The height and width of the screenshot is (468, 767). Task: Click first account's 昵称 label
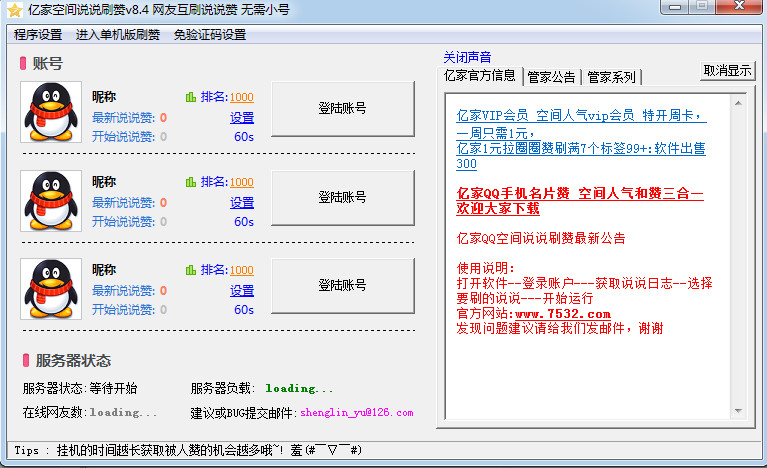(104, 97)
